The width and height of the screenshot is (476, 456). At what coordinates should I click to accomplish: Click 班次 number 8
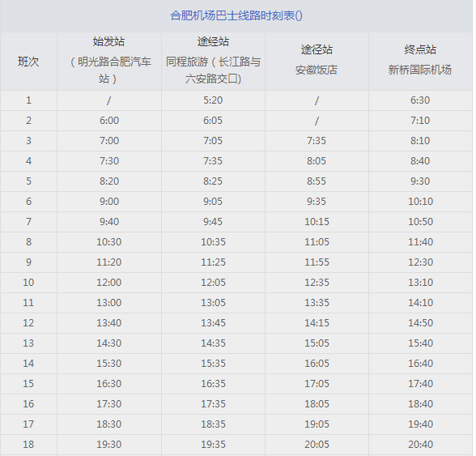28,242
